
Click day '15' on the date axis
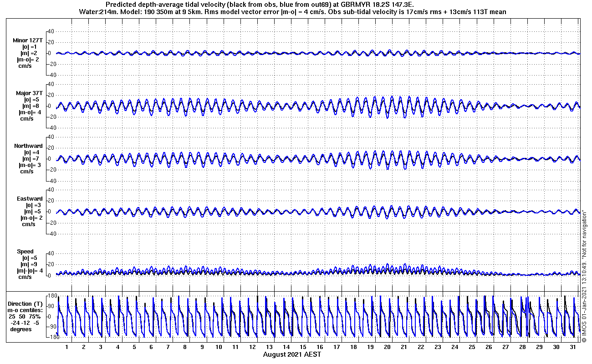(303, 347)
